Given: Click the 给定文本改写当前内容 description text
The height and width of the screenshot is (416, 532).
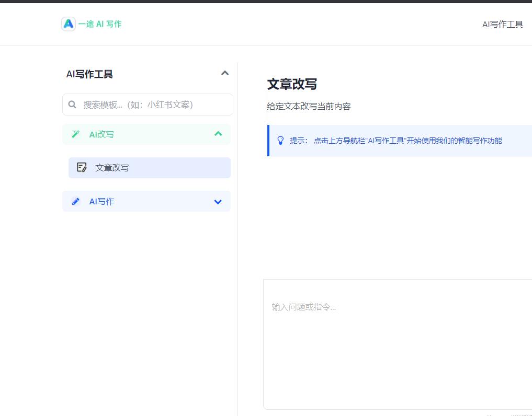Looking at the screenshot, I should pos(309,107).
